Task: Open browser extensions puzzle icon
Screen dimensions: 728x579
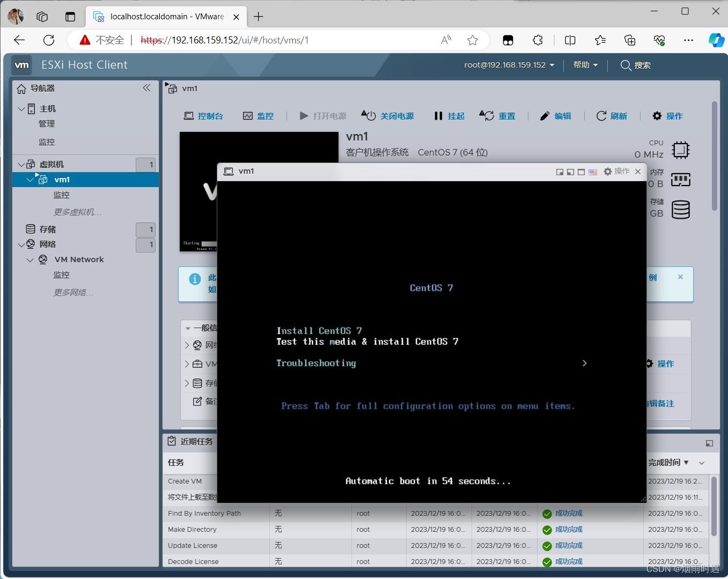Action: pos(538,40)
